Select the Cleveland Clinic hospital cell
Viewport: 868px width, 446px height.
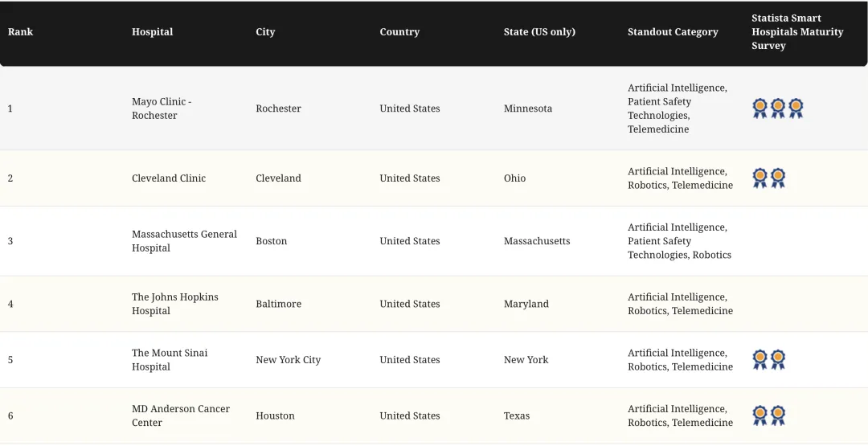point(169,178)
